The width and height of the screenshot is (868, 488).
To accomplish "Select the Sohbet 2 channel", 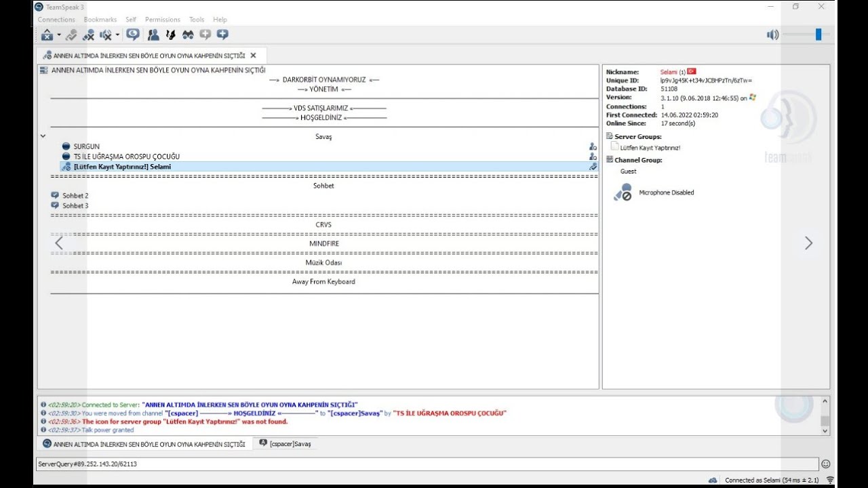I will coord(75,196).
